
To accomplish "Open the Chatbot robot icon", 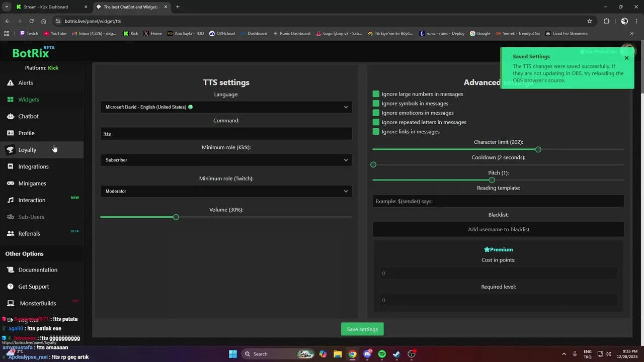I will point(10,116).
